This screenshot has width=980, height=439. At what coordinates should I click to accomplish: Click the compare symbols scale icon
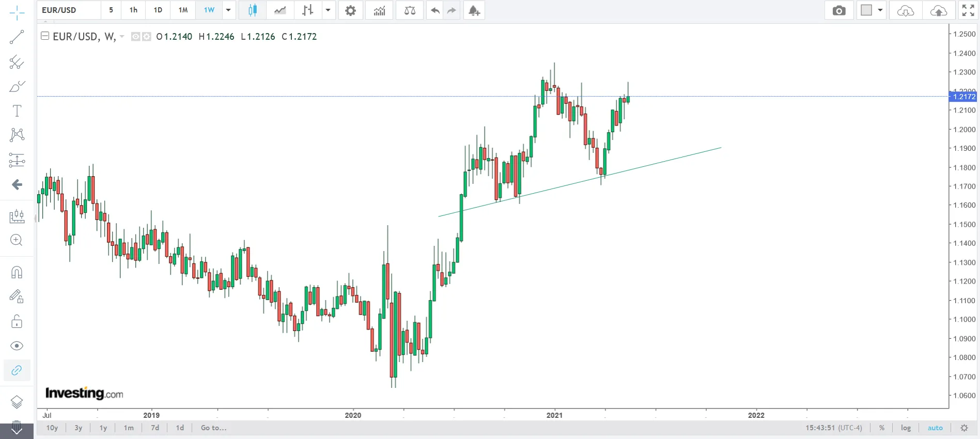tap(410, 10)
